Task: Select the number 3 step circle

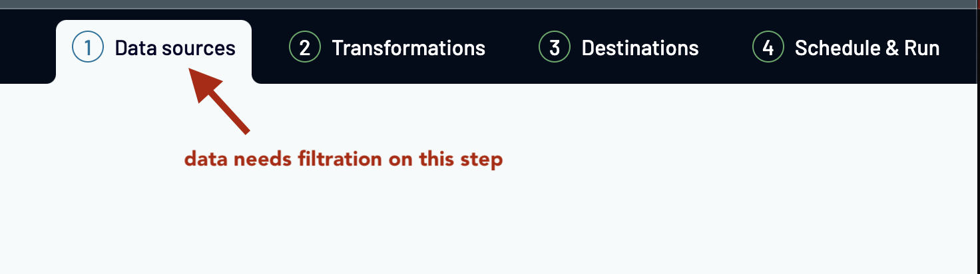Action: point(555,48)
